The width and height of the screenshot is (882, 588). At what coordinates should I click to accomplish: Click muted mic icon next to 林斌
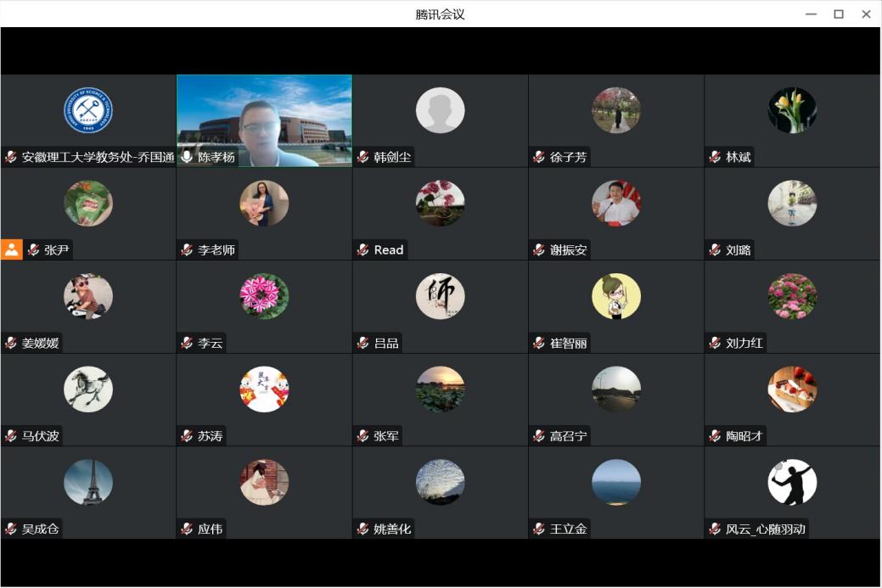point(715,157)
